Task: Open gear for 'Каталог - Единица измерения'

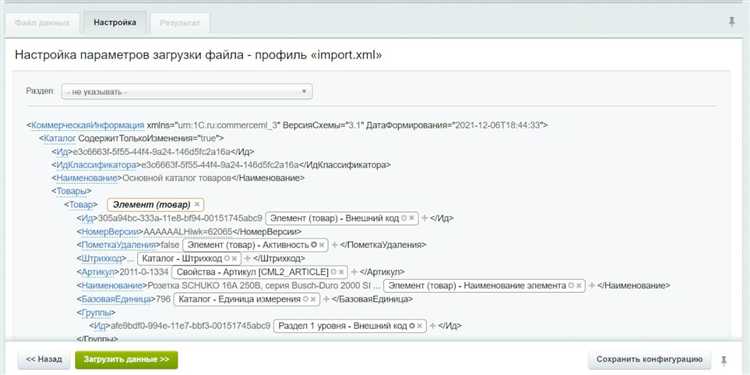Action: (305, 299)
